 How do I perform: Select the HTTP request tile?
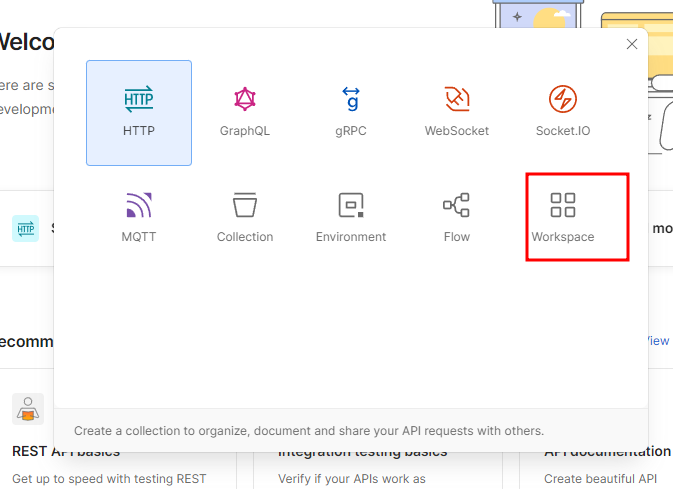coord(139,112)
